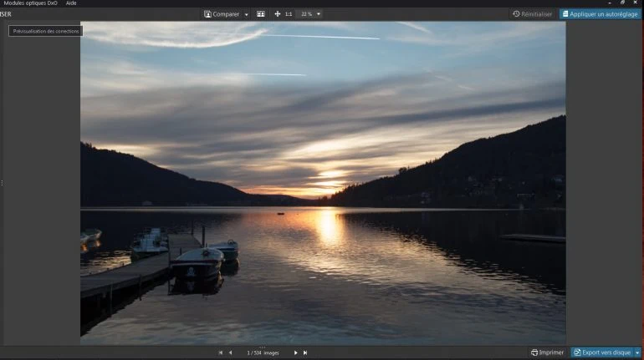
Task: Open the 22 % zoom level dropdown
Action: pos(310,14)
